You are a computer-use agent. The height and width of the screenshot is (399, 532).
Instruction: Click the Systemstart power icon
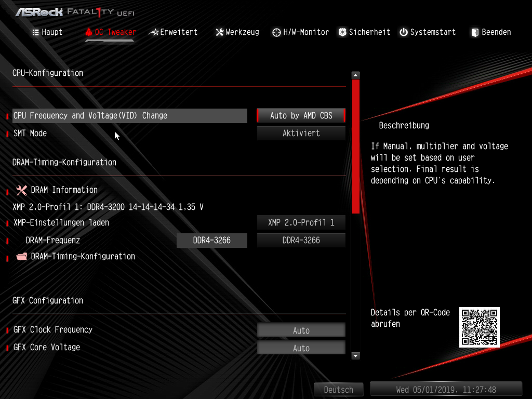click(x=403, y=32)
